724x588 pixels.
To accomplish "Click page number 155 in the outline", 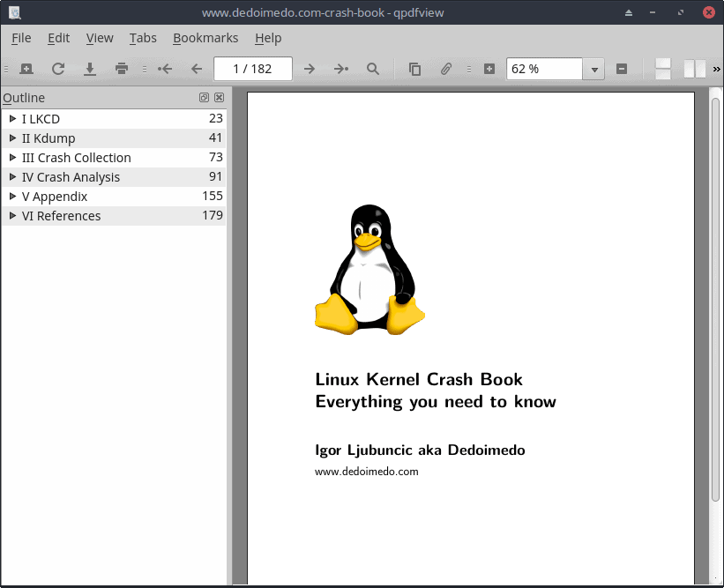I will coord(213,197).
